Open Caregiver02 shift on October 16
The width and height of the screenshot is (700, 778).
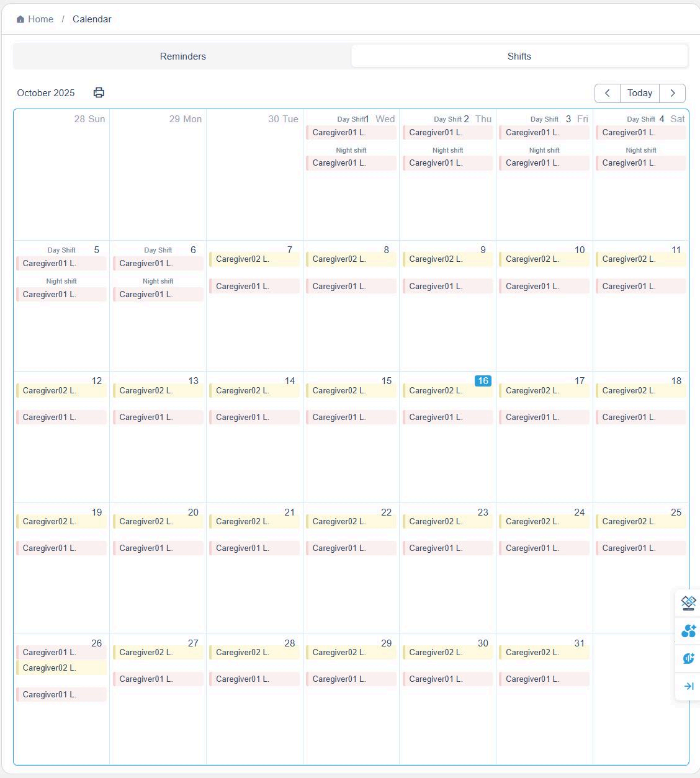pyautogui.click(x=447, y=391)
